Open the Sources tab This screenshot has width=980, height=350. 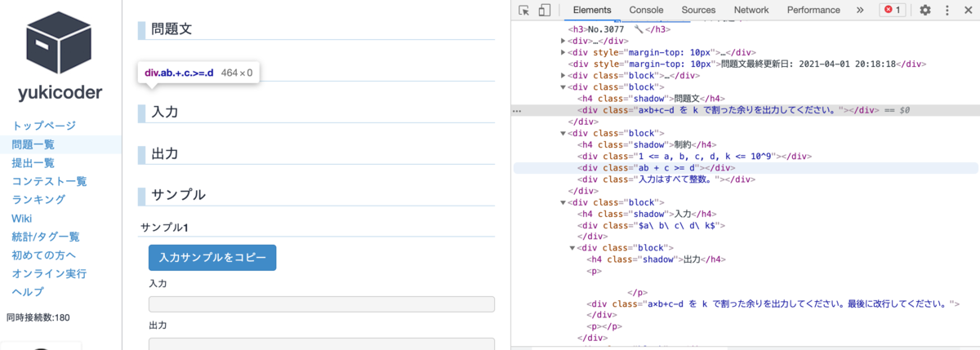click(698, 10)
